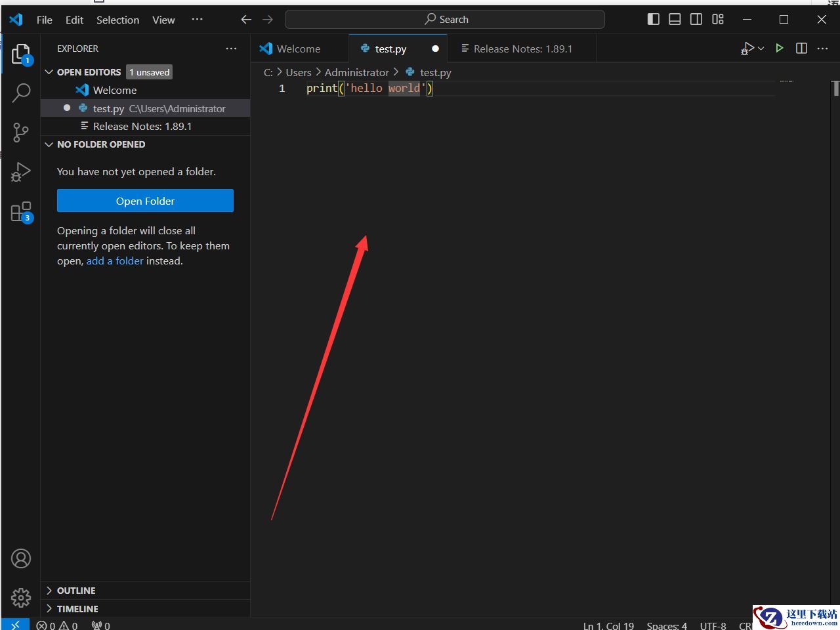Go back with the left arrow
This screenshot has width=840, height=630.
pos(246,20)
